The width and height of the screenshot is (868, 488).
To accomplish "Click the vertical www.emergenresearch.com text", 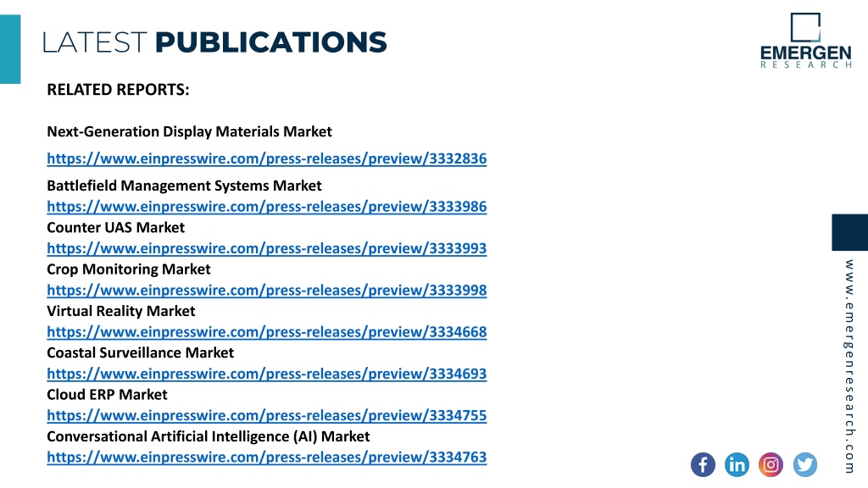I will pyautogui.click(x=849, y=366).
